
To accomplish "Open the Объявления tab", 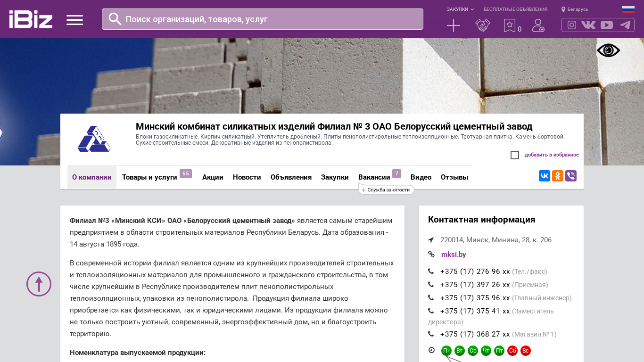I will point(291,177).
